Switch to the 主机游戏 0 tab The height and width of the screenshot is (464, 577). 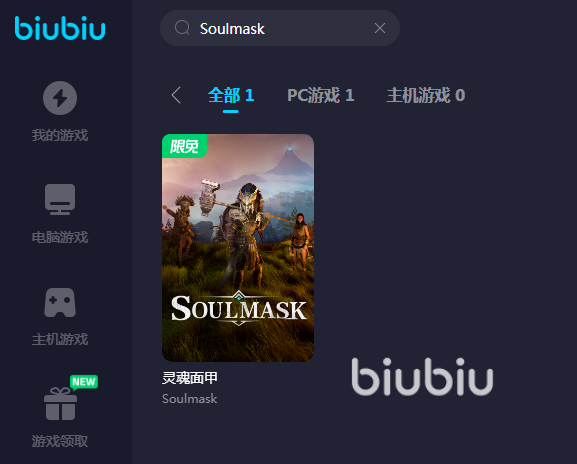[426, 95]
